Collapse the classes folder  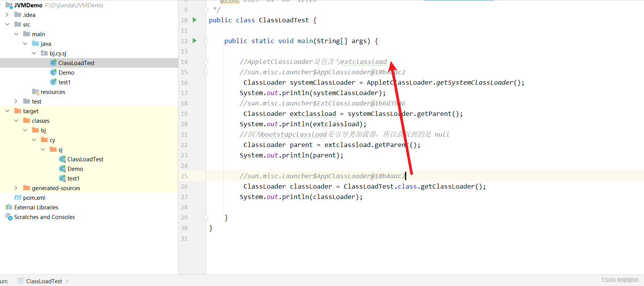tap(16, 120)
